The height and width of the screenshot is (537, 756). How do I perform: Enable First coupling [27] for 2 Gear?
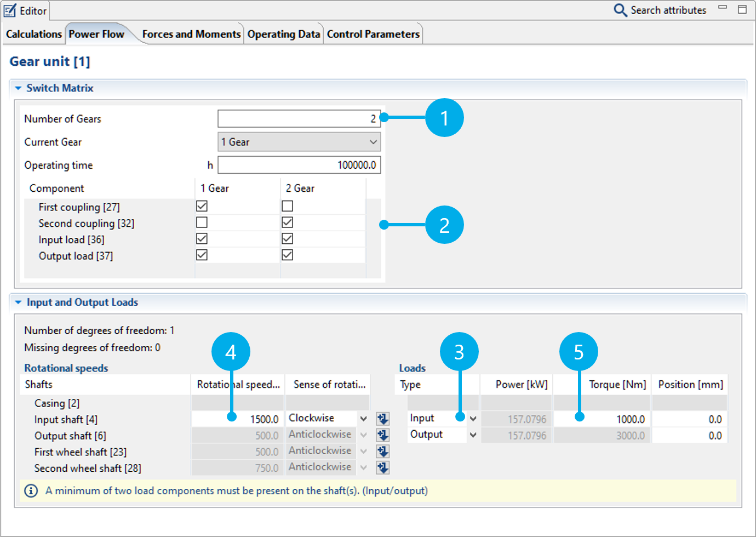click(x=287, y=206)
